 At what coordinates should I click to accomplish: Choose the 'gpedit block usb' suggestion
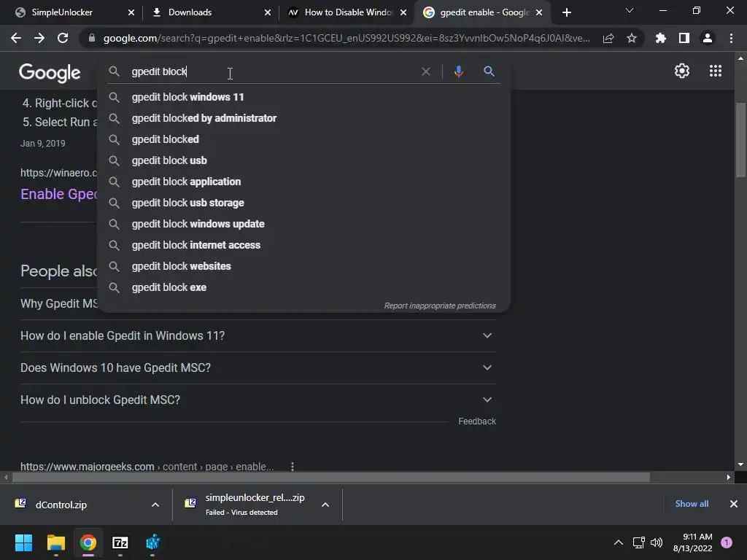[303, 160]
